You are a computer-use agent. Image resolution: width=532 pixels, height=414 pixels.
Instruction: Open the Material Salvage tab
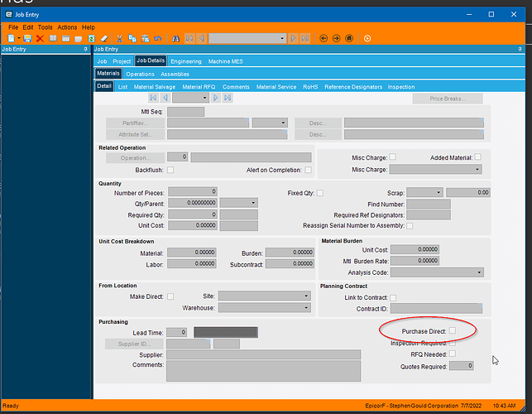tap(155, 87)
